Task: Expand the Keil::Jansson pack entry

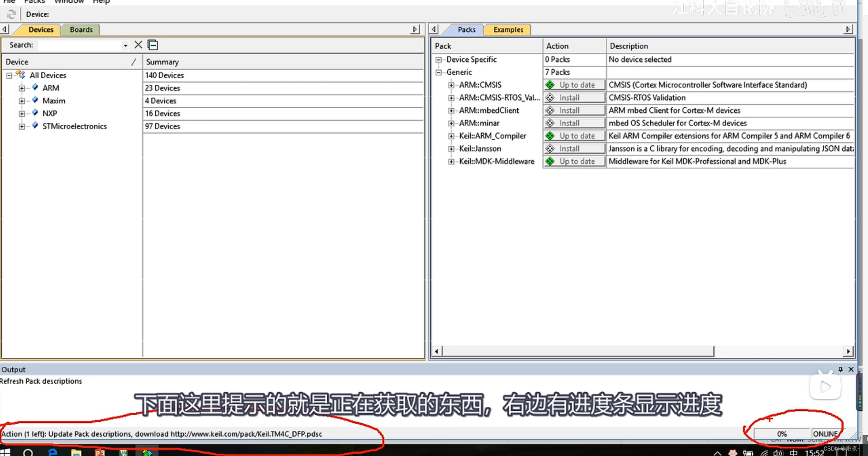Action: (451, 149)
